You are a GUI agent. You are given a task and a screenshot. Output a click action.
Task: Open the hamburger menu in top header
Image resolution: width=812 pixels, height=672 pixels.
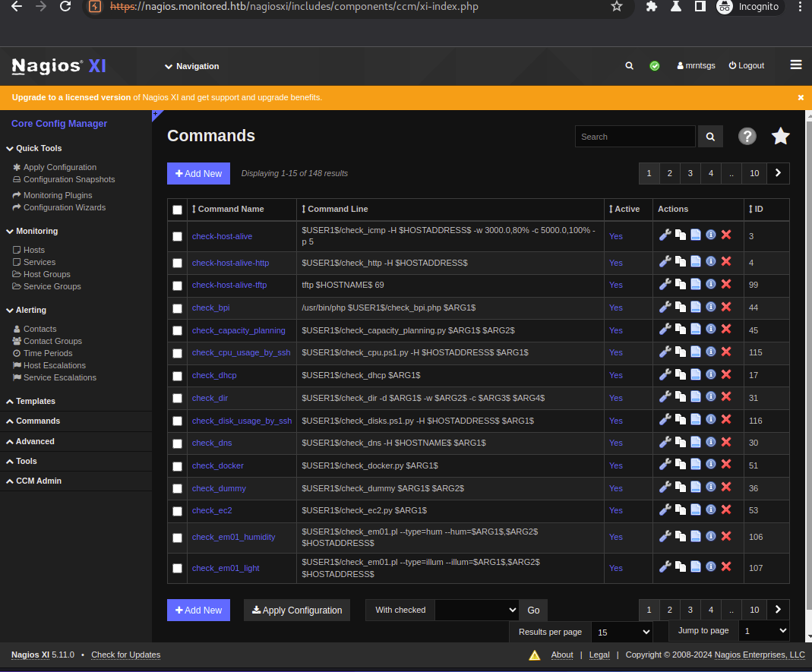795,65
